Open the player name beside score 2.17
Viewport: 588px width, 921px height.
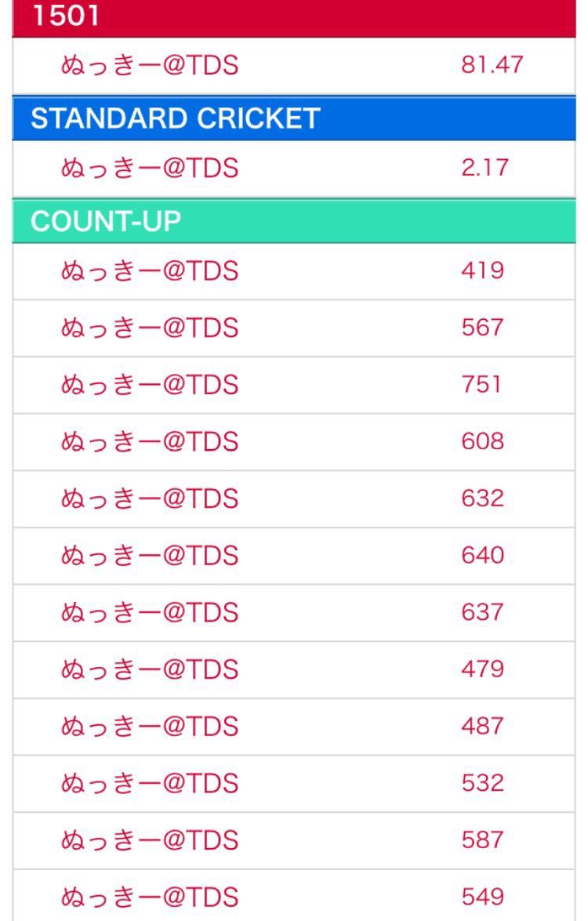pyautogui.click(x=149, y=169)
